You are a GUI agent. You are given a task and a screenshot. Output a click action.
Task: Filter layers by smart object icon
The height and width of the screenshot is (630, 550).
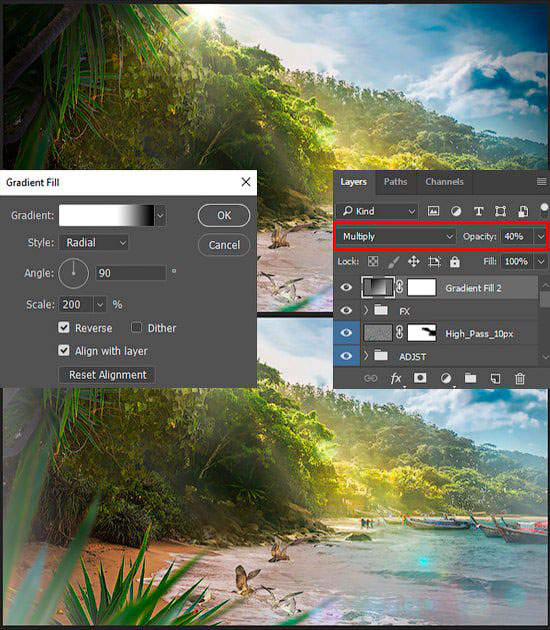[523, 211]
